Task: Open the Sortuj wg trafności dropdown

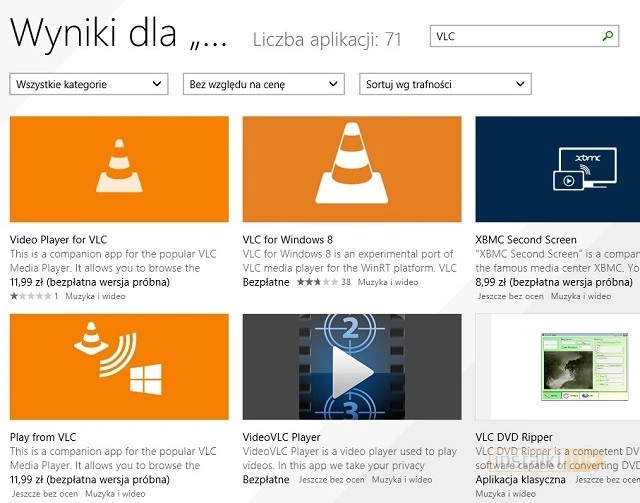Action: click(445, 84)
